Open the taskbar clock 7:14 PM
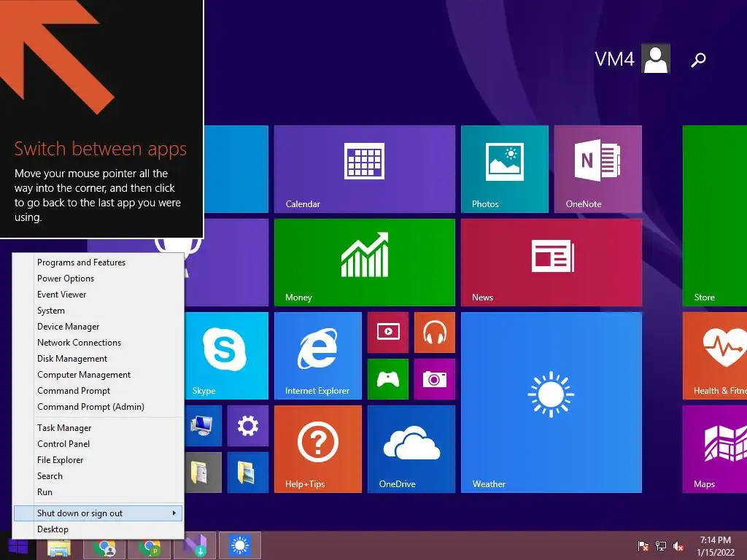The width and height of the screenshot is (747, 560). [716, 546]
